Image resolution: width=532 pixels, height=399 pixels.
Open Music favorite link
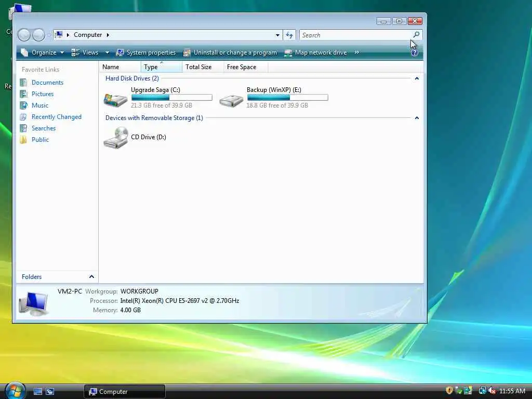(39, 105)
